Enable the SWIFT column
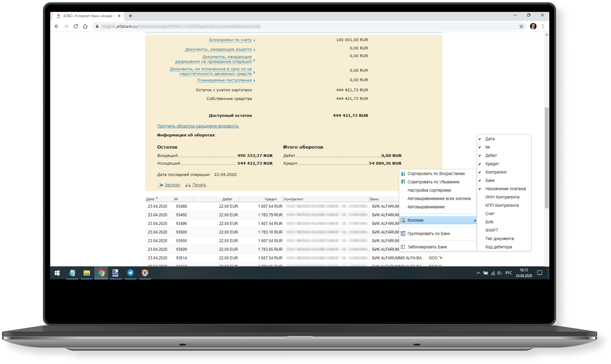 [x=504, y=231]
